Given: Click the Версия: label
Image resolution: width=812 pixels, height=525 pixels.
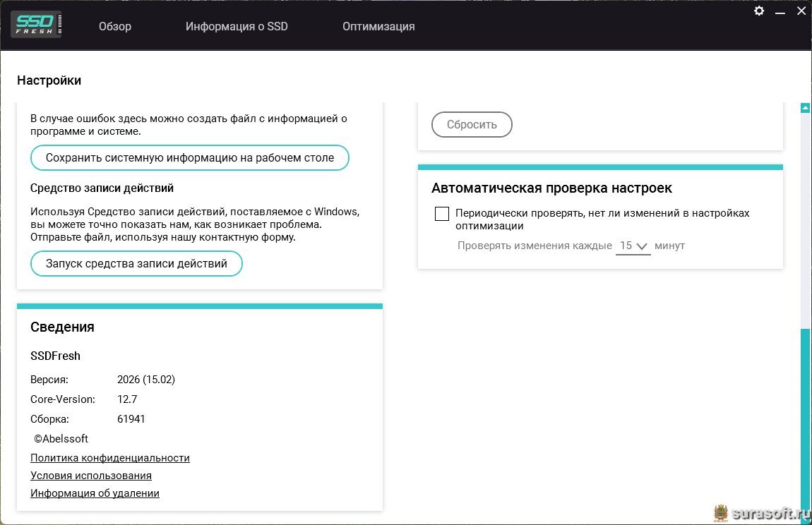Looking at the screenshot, I should click(49, 380).
